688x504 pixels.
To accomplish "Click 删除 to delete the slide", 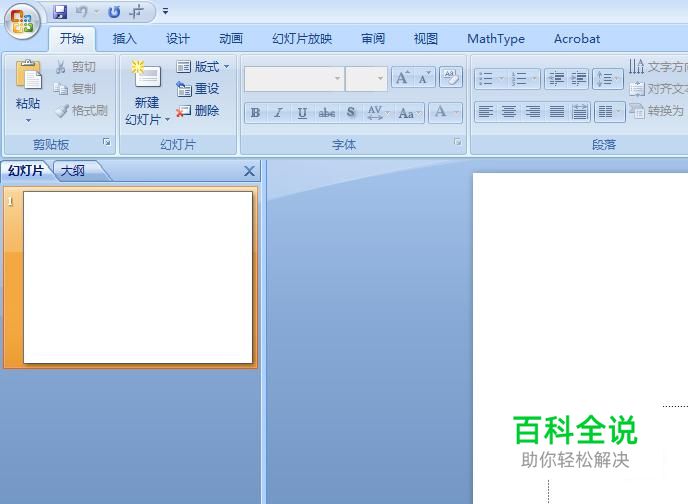I will click(197, 111).
